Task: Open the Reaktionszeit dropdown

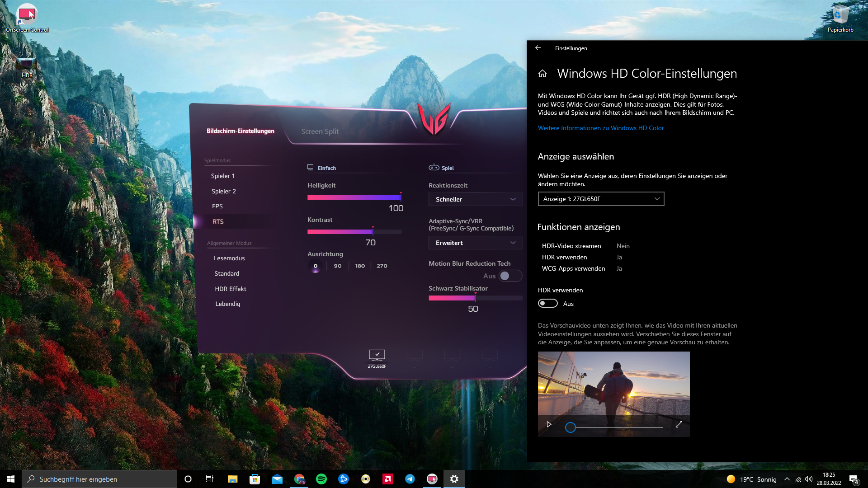Action: pos(475,199)
